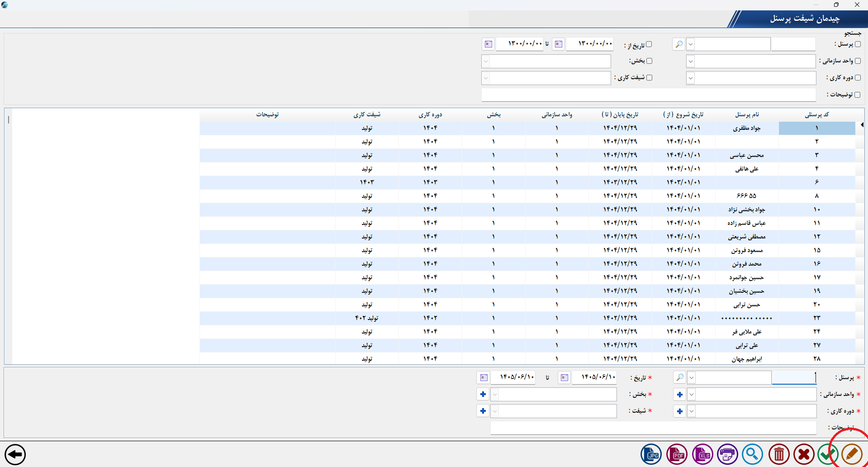
Task: Sort by تاریخ شروع column header
Action: [683, 114]
